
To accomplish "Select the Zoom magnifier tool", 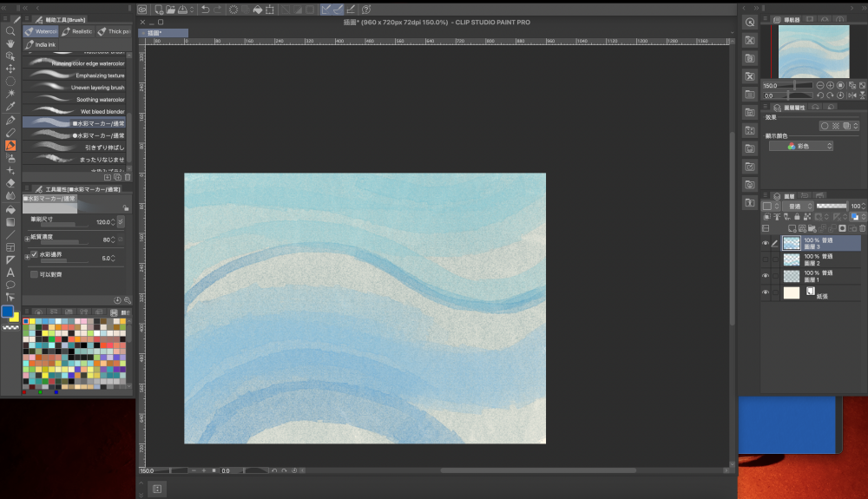I will point(10,31).
